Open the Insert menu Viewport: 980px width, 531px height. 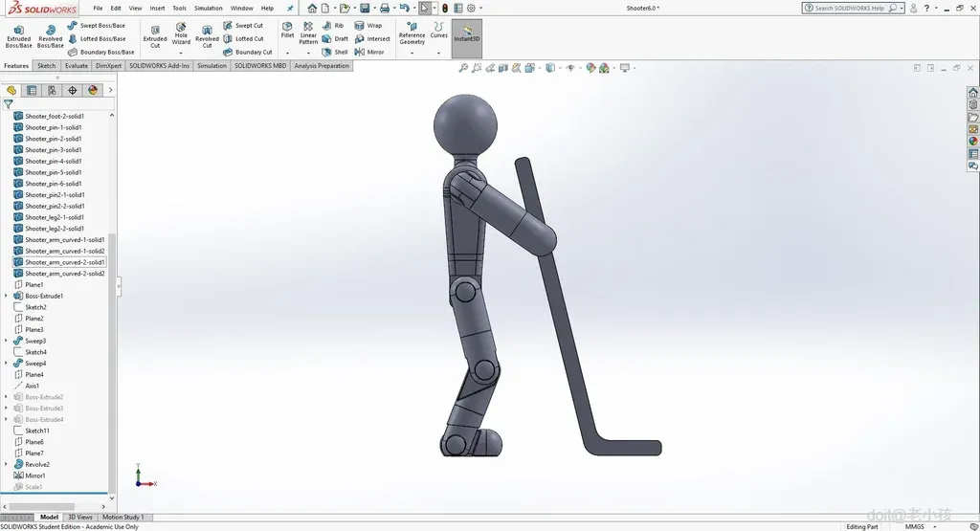pos(157,8)
